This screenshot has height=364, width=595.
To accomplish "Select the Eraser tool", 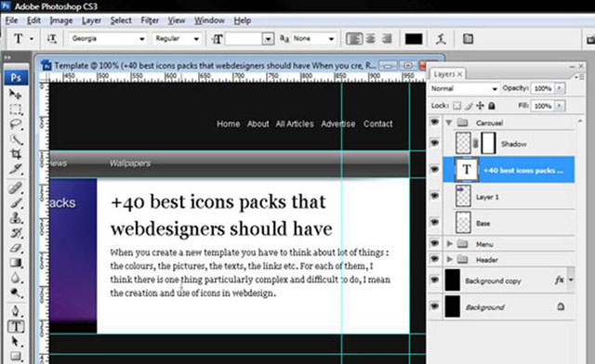I will (15, 248).
